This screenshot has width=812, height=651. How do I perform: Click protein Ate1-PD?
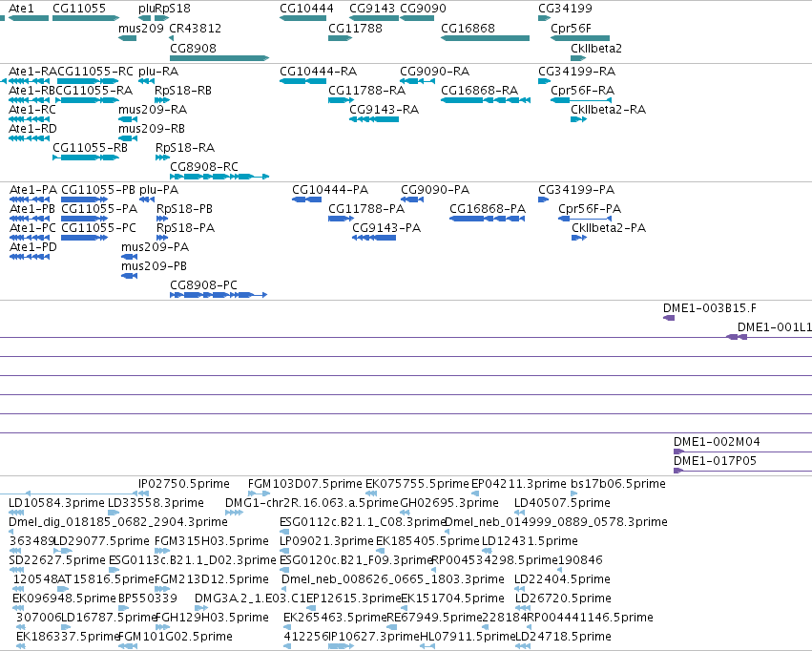pos(30,257)
